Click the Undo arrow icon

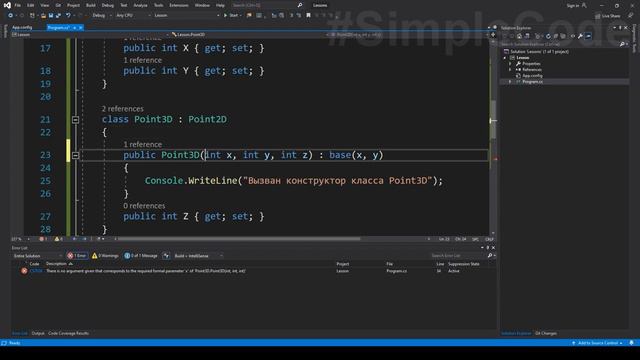click(x=68, y=16)
